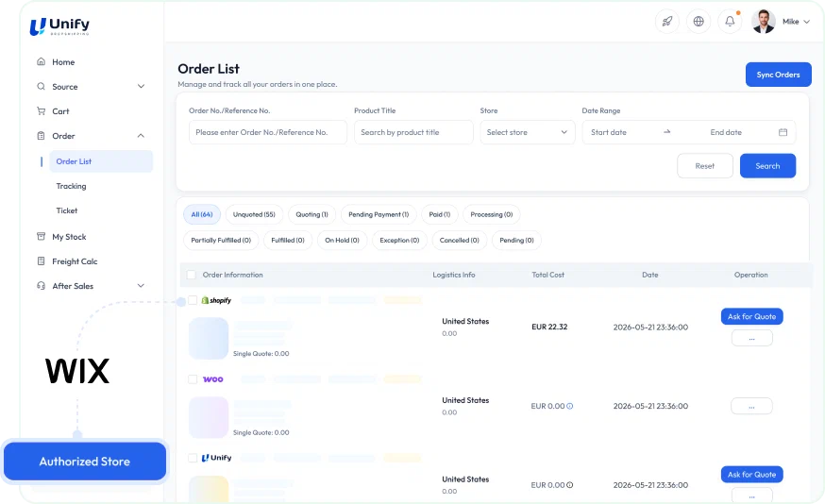The width and height of the screenshot is (825, 504).
Task: Click the Shopify order product thumbnail
Action: coord(209,338)
